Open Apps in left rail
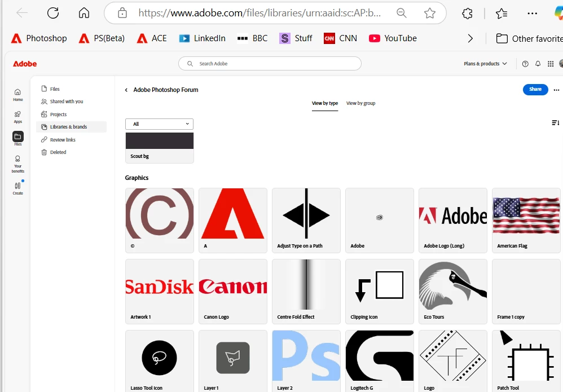Image resolution: width=563 pixels, height=392 pixels. pyautogui.click(x=17, y=117)
